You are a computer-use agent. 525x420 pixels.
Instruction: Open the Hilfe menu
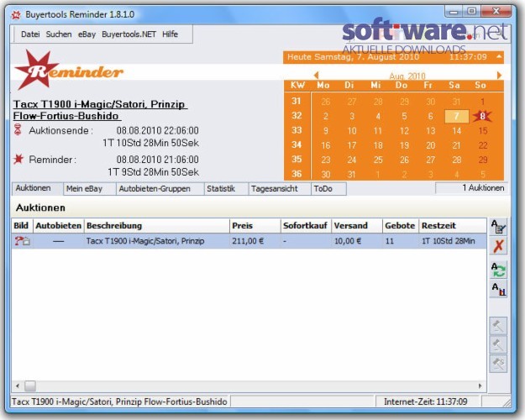(170, 34)
